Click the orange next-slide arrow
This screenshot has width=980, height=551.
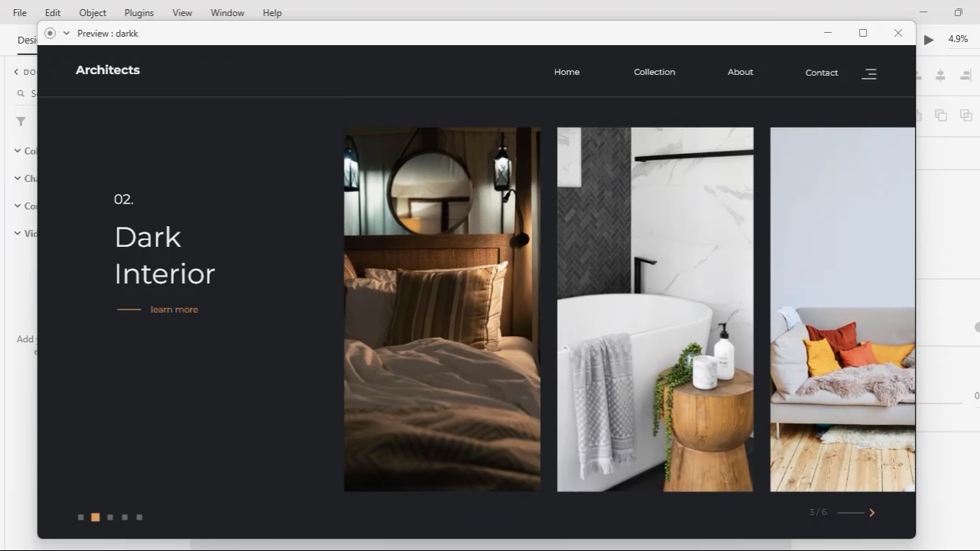point(871,513)
